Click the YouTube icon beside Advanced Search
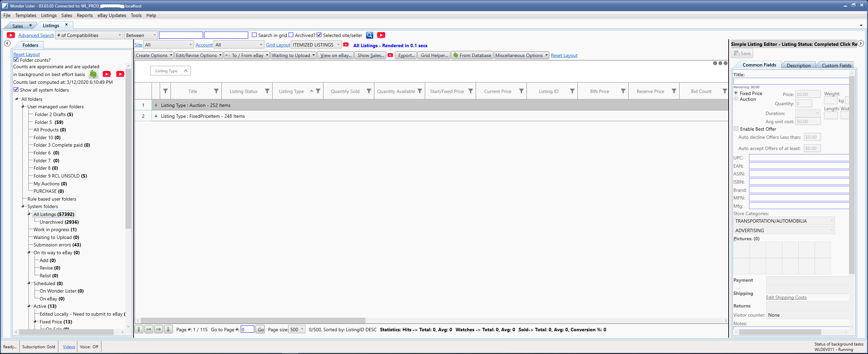This screenshot has width=868, height=354. tap(11, 35)
